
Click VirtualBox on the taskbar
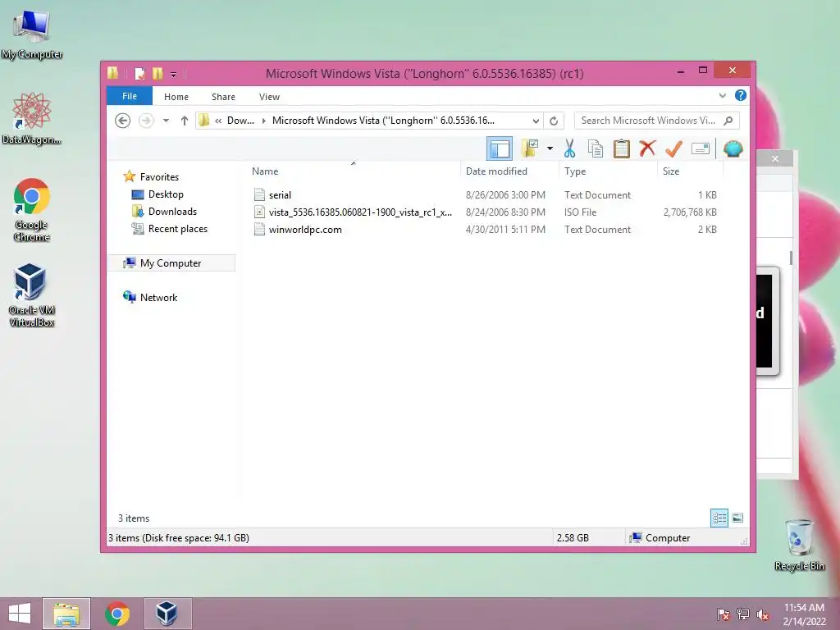(x=167, y=614)
